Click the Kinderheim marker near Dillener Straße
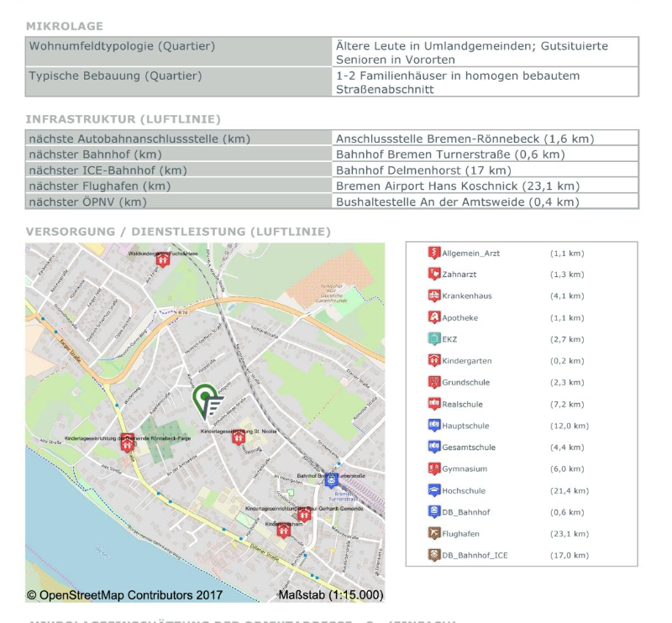The width and height of the screenshot is (672, 623). [283, 531]
